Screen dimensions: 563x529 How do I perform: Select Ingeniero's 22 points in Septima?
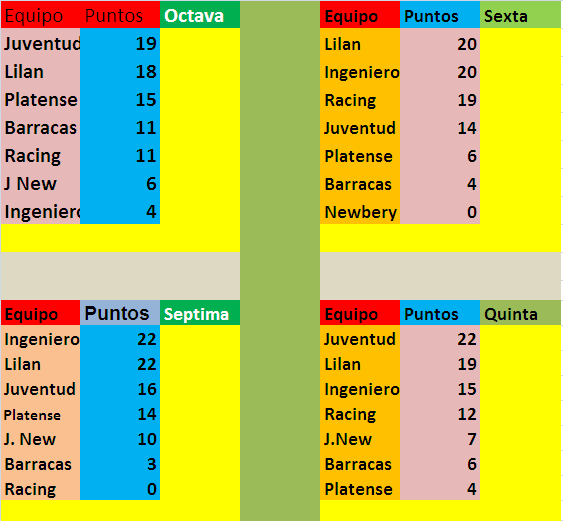(x=120, y=339)
